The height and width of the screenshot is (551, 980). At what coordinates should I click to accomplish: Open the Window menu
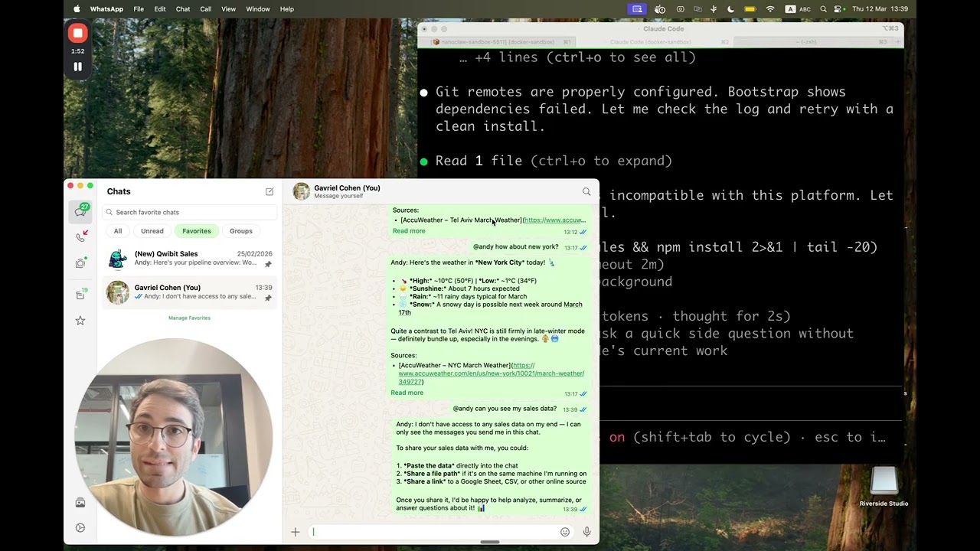pos(258,9)
